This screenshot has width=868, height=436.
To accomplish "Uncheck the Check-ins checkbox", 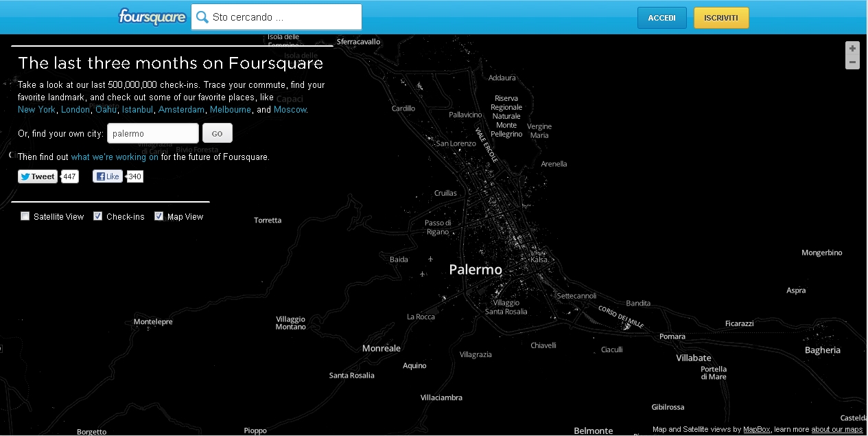I will coord(98,216).
